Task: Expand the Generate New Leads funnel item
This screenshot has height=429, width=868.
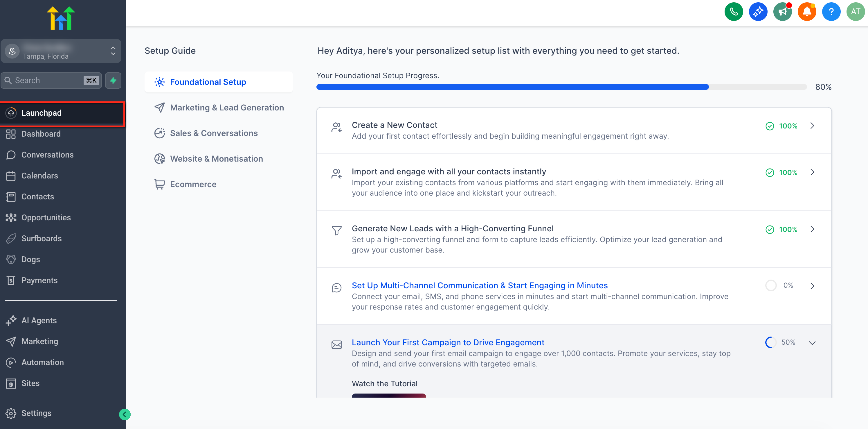Action: tap(812, 229)
